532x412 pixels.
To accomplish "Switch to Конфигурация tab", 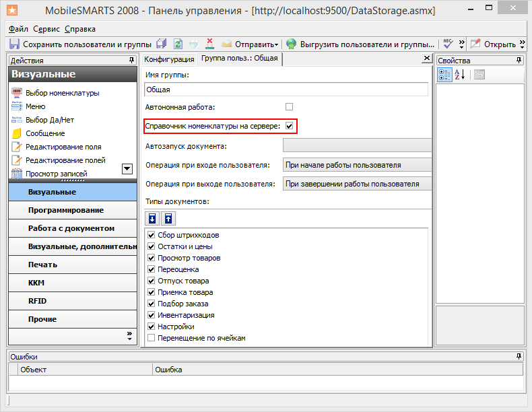I will tap(169, 59).
